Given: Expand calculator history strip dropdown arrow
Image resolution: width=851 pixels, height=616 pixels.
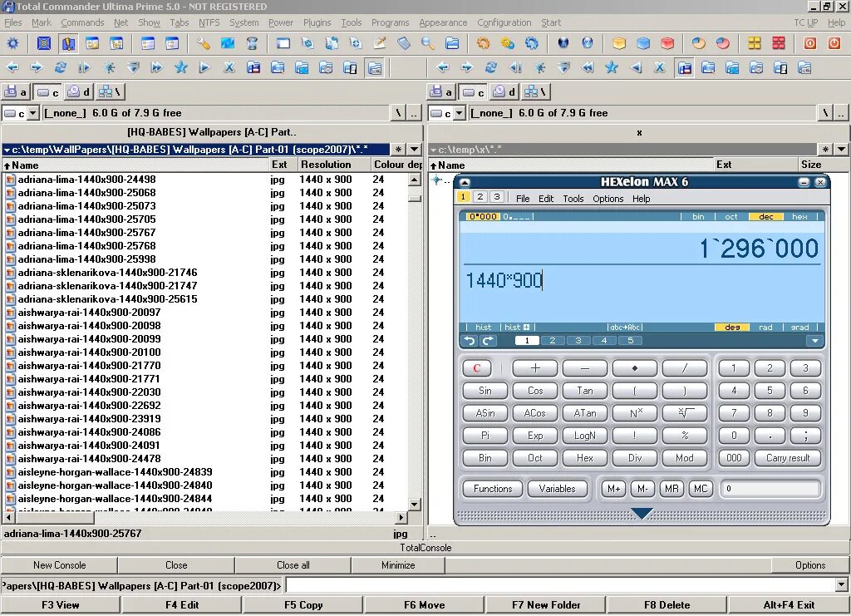Looking at the screenshot, I should pyautogui.click(x=814, y=341).
